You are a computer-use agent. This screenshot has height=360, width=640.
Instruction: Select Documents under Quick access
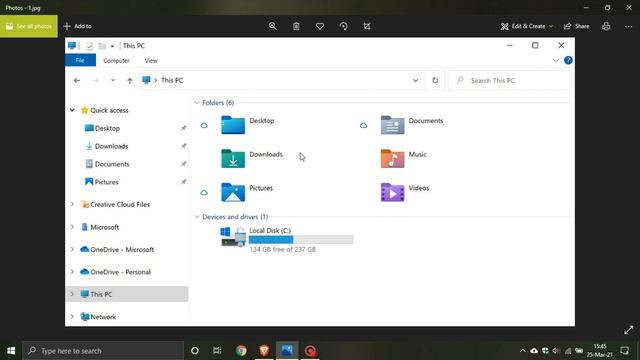[x=112, y=164]
